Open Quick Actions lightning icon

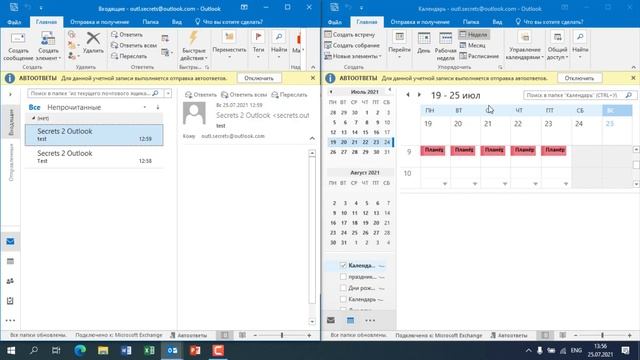(x=193, y=38)
